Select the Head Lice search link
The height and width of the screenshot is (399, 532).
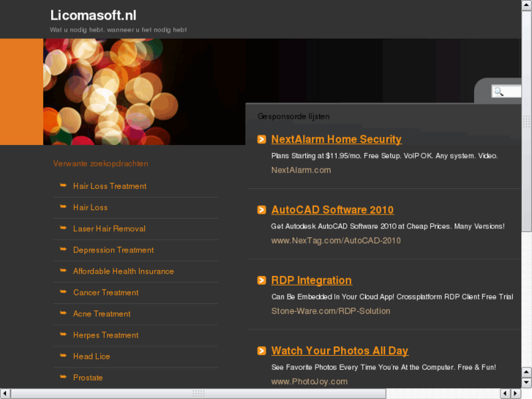(x=91, y=357)
